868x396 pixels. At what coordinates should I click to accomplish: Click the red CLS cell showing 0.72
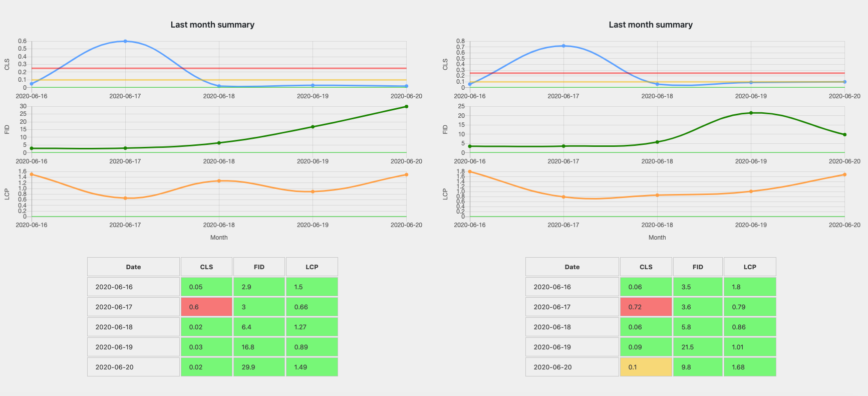pos(646,307)
